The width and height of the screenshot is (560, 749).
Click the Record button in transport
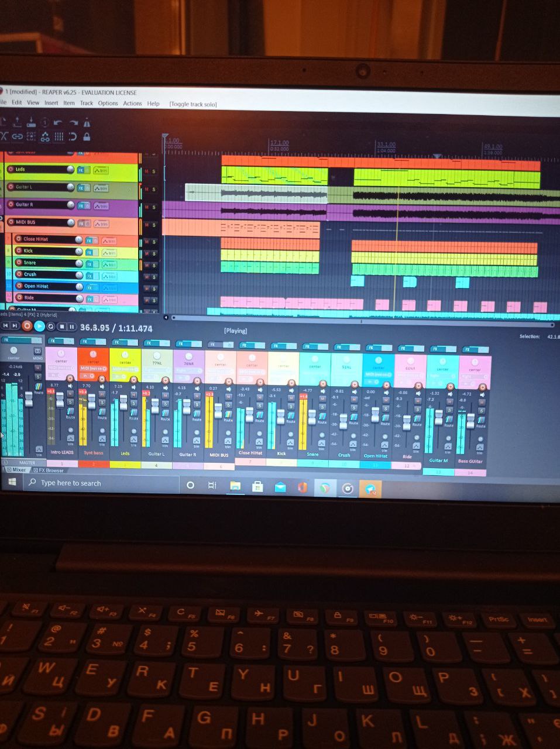[x=27, y=326]
